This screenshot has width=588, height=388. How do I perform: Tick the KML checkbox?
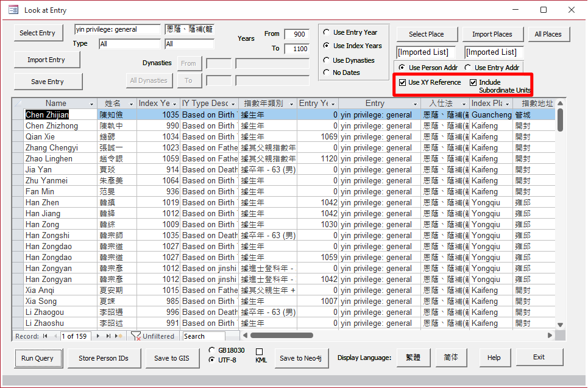(259, 352)
